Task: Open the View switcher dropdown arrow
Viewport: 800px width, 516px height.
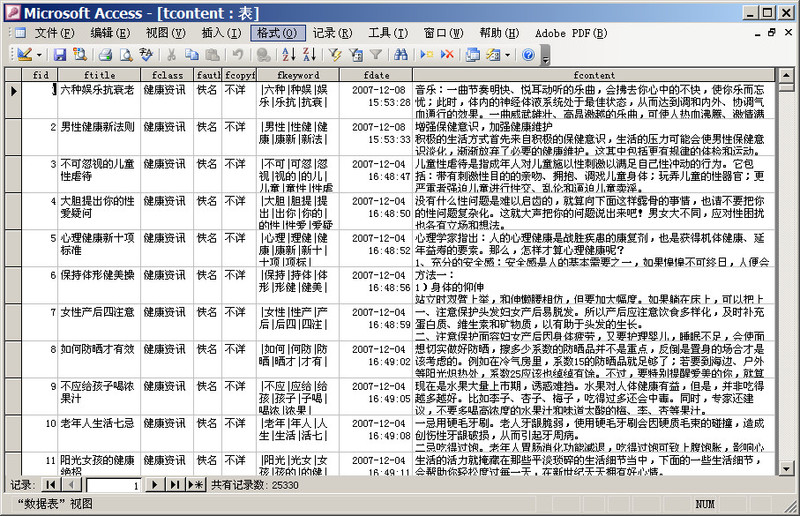Action: [x=39, y=55]
